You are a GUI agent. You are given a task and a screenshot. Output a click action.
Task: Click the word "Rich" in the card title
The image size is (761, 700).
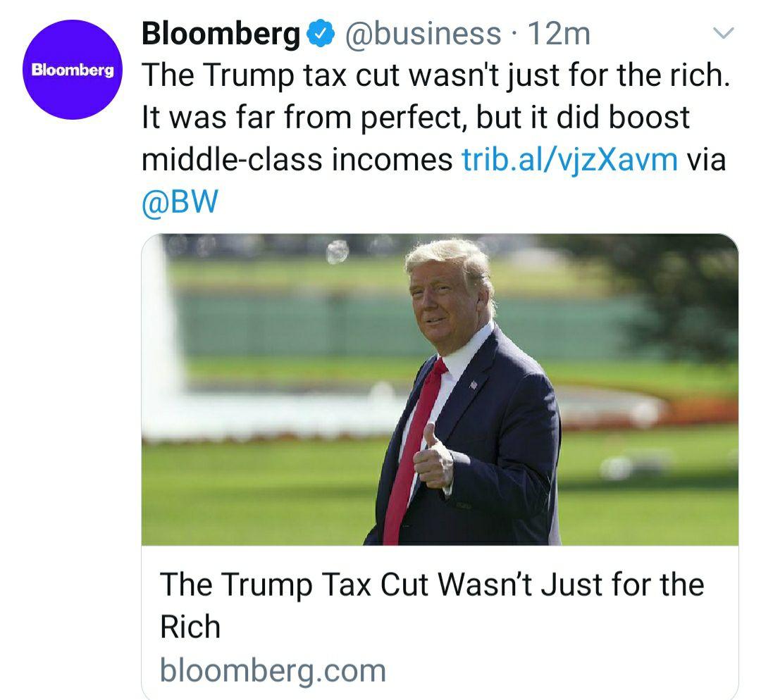(x=190, y=626)
